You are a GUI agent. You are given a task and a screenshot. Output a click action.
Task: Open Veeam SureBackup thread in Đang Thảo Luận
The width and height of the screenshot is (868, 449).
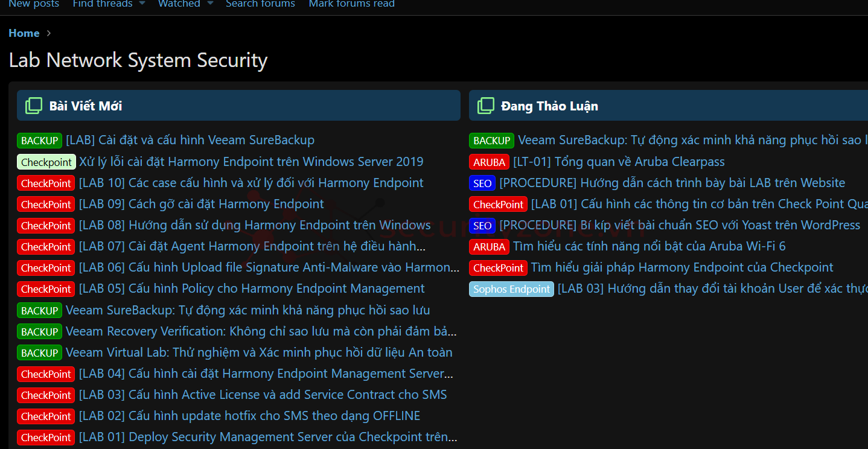693,140
